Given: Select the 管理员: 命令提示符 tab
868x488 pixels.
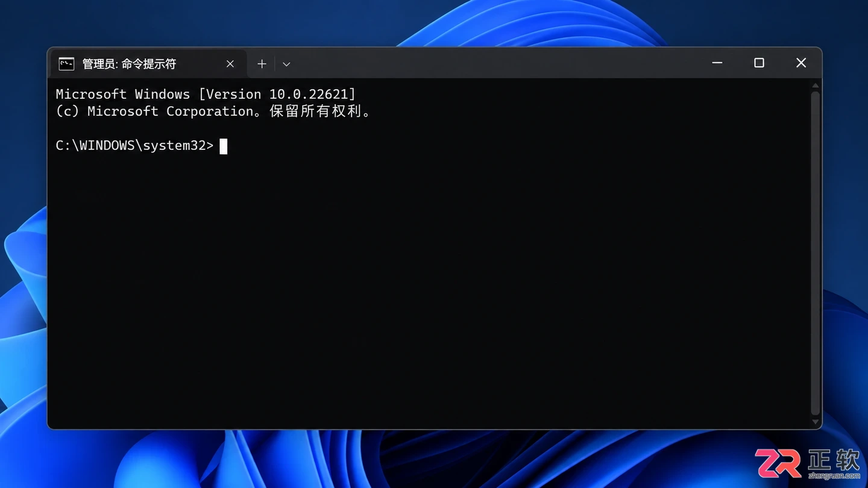Looking at the screenshot, I should click(149, 64).
